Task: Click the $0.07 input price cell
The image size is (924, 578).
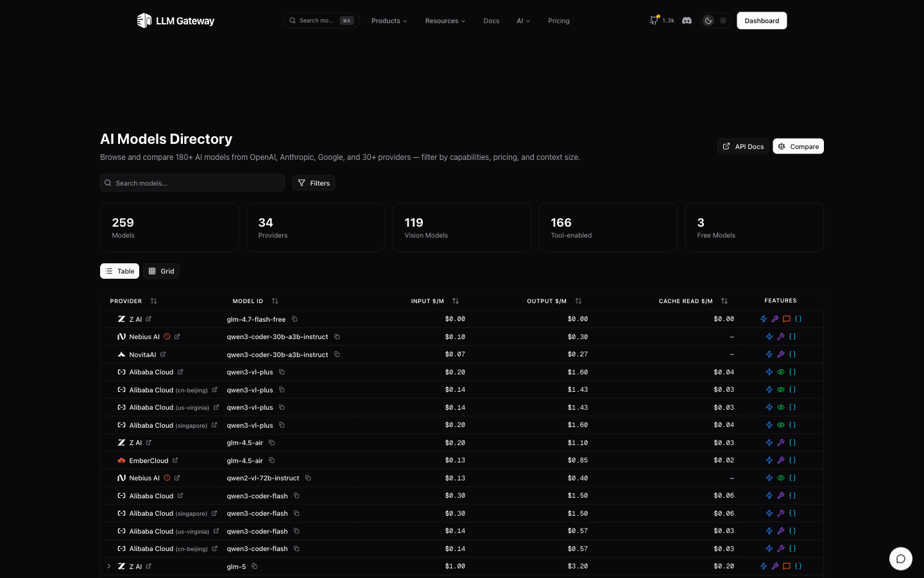Action: (x=455, y=355)
